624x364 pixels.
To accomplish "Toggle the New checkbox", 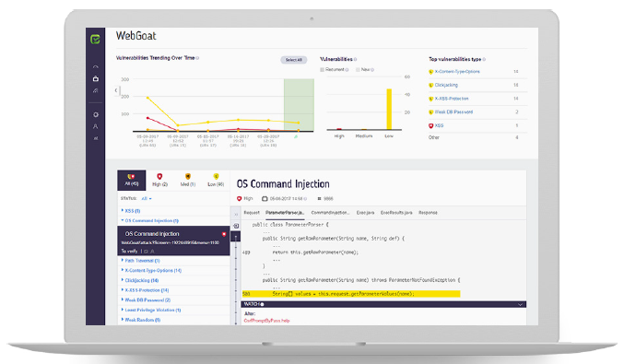I will pos(358,70).
